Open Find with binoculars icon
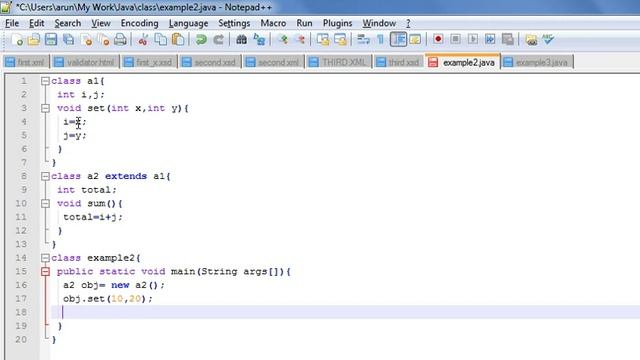Image resolution: width=640 pixels, height=360 pixels. pyautogui.click(x=241, y=40)
